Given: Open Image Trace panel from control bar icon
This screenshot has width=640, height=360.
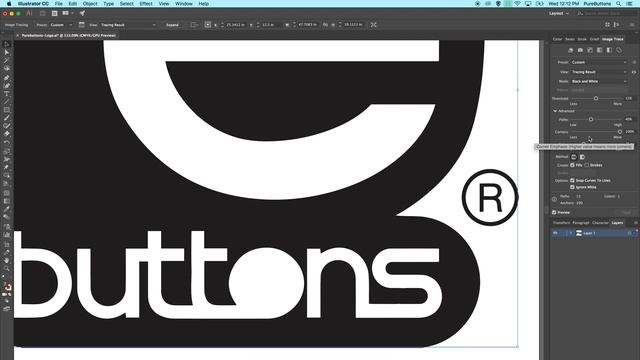Looking at the screenshot, I should [x=82, y=25].
